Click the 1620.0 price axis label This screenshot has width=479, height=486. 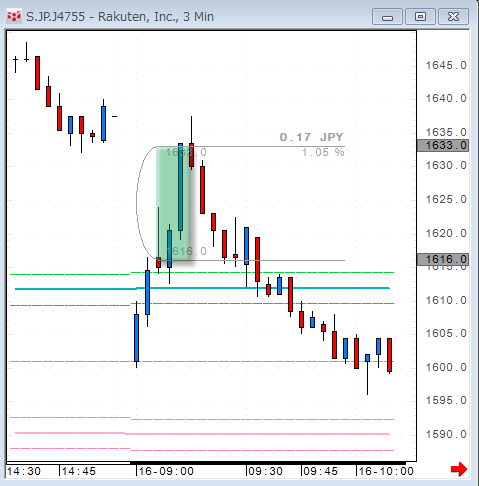(446, 233)
